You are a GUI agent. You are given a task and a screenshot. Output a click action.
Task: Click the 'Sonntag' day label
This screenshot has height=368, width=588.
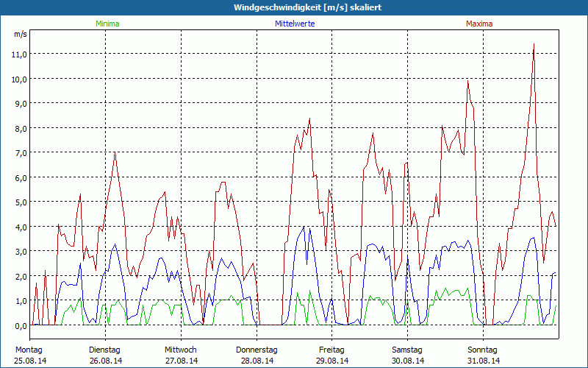482,350
